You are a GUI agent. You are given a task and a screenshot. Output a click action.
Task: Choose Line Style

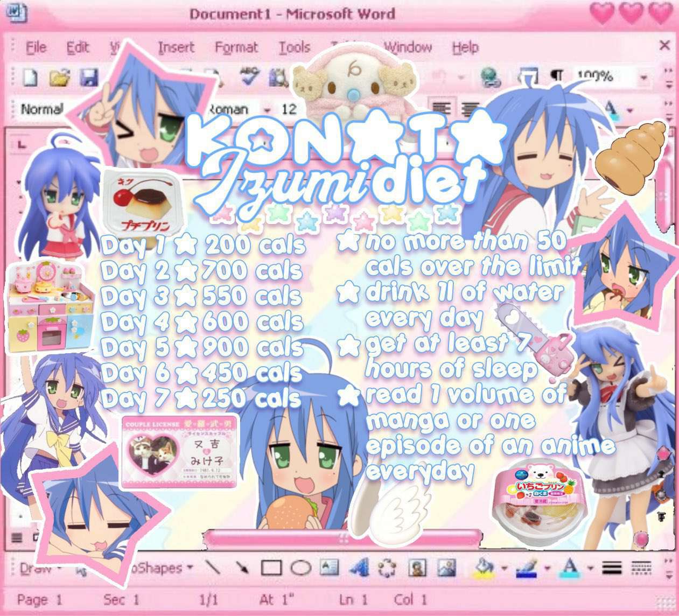coord(612,568)
